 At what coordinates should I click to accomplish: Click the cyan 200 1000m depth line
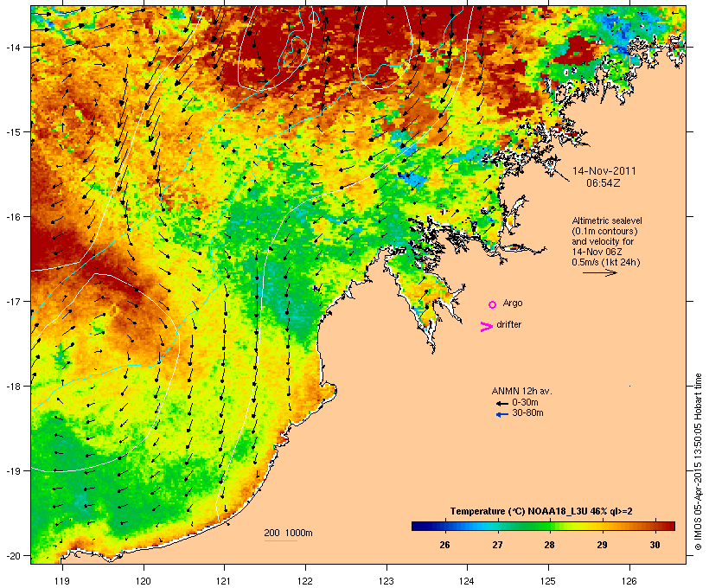[x=280, y=540]
